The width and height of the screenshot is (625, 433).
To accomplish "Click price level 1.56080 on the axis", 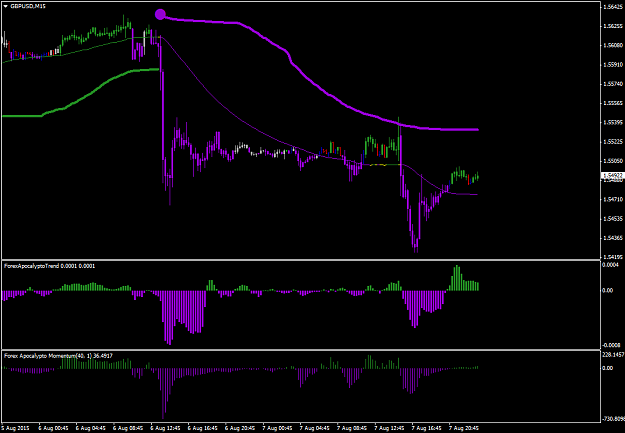I will (x=613, y=45).
